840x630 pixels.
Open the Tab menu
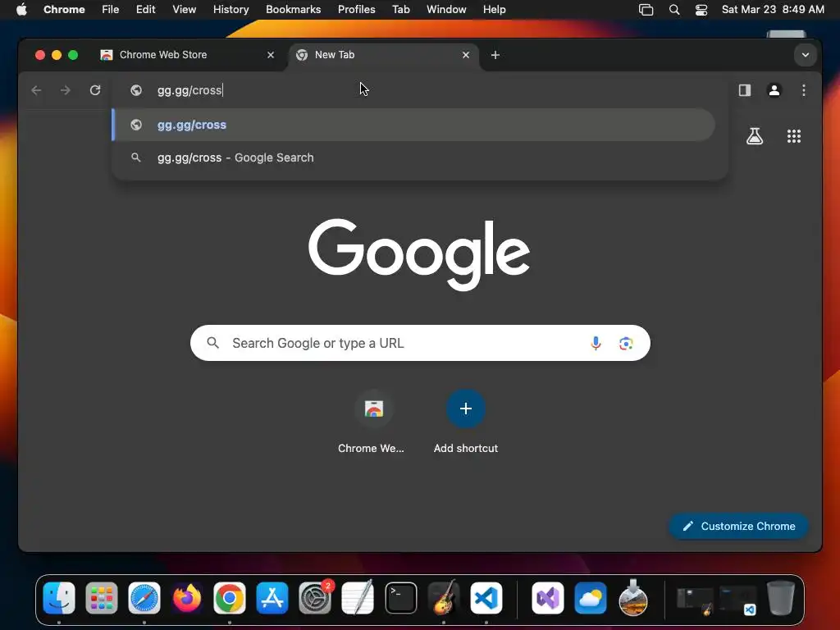point(400,9)
